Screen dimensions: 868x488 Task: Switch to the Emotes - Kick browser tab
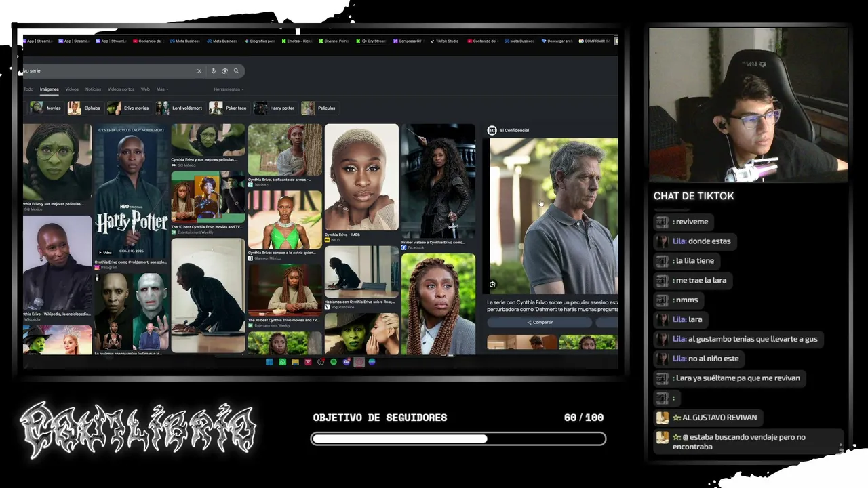(298, 41)
